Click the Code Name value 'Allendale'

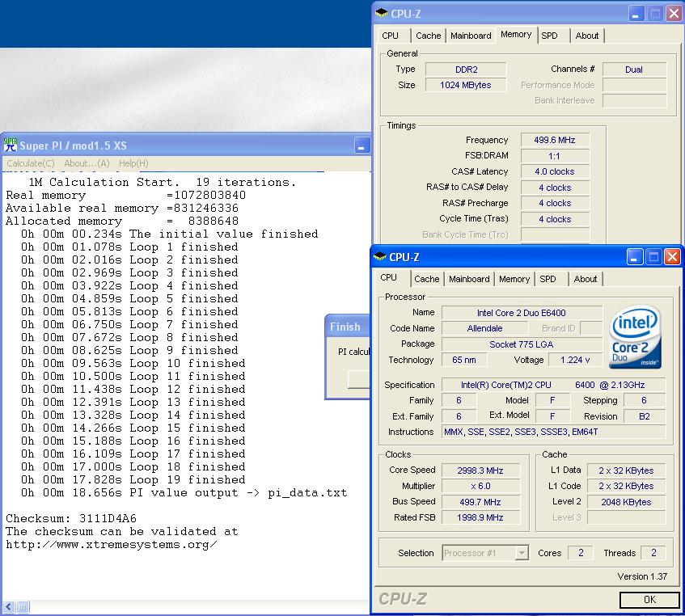coord(485,328)
